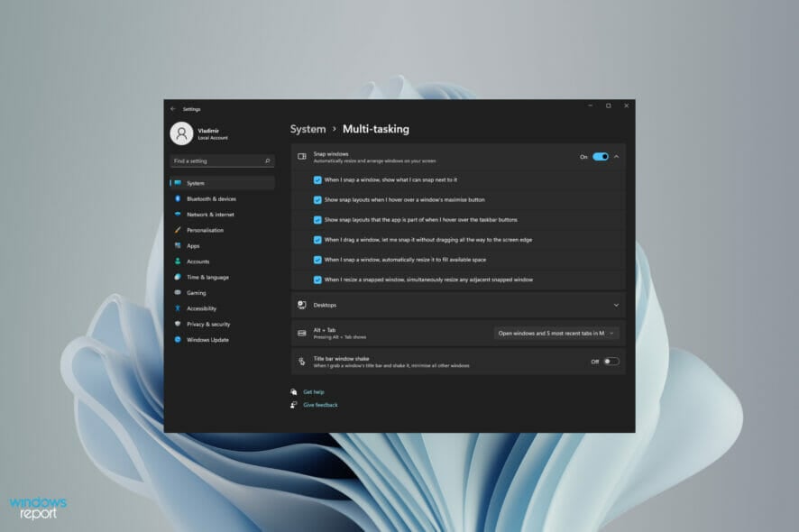Click the 'Alt + Tab' label text
The width and height of the screenshot is (799, 532).
pyautogui.click(x=324, y=330)
